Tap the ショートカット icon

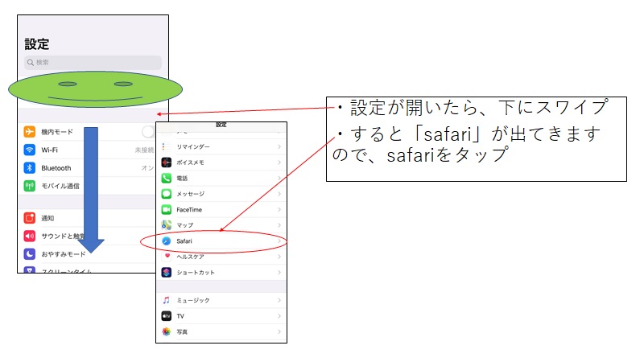167,273
